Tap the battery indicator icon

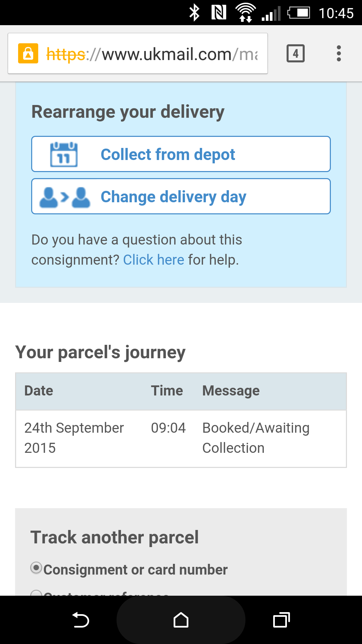pos(299,13)
